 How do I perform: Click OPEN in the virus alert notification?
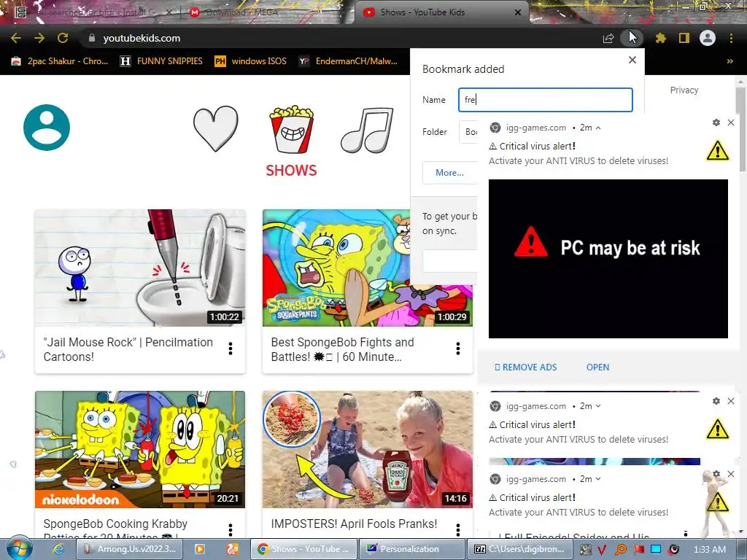[598, 367]
